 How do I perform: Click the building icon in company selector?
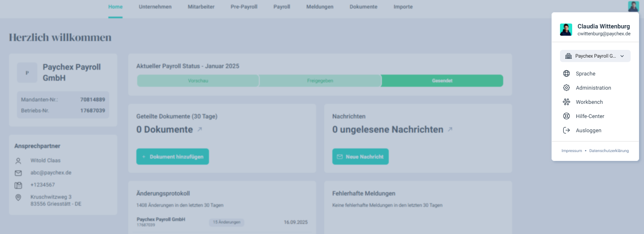pos(569,56)
